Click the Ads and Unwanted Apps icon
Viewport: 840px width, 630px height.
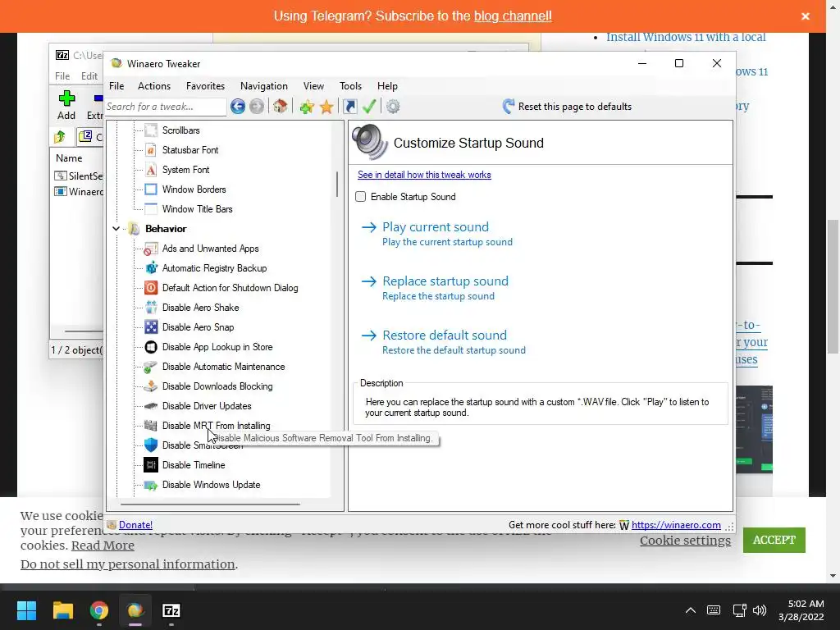tap(151, 249)
